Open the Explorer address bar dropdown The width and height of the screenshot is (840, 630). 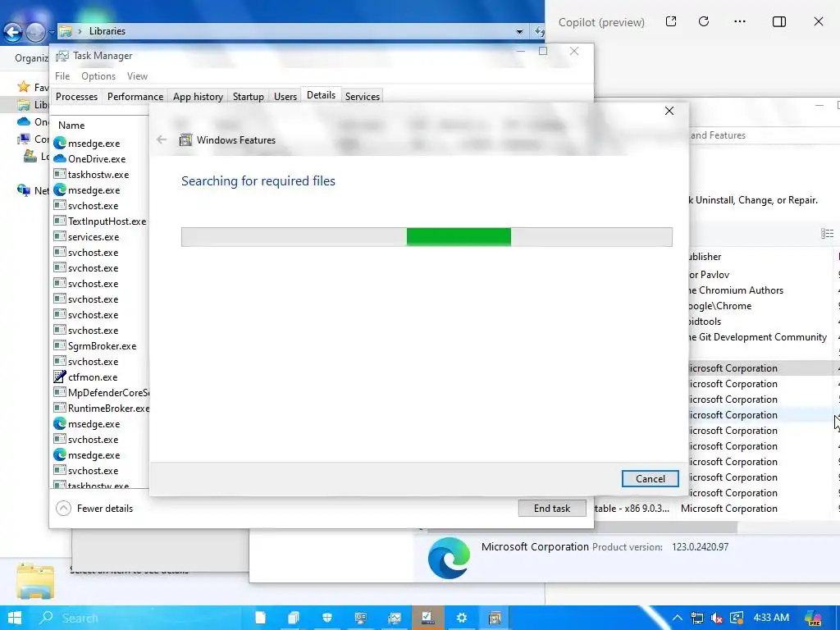pyautogui.click(x=519, y=32)
